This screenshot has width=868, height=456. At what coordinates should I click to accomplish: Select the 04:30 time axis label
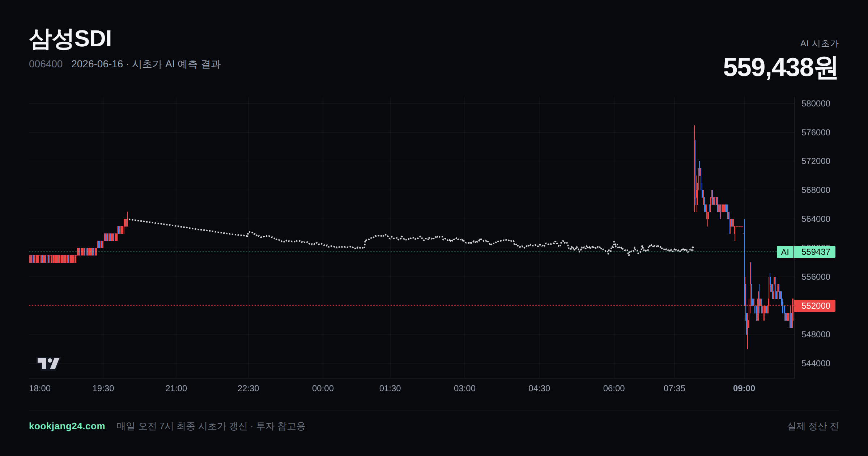coord(539,388)
